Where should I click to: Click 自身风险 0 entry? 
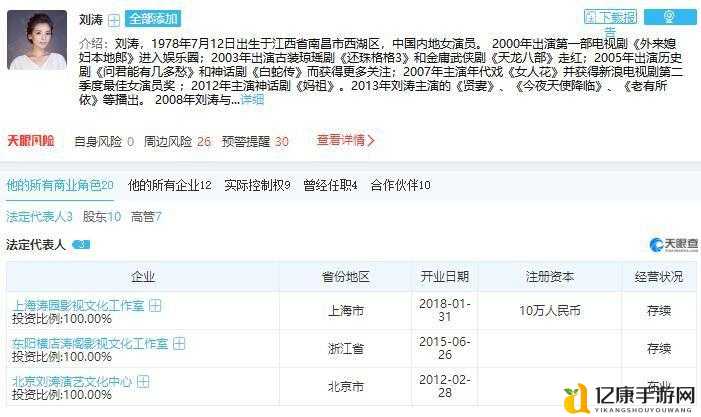pyautogui.click(x=104, y=142)
